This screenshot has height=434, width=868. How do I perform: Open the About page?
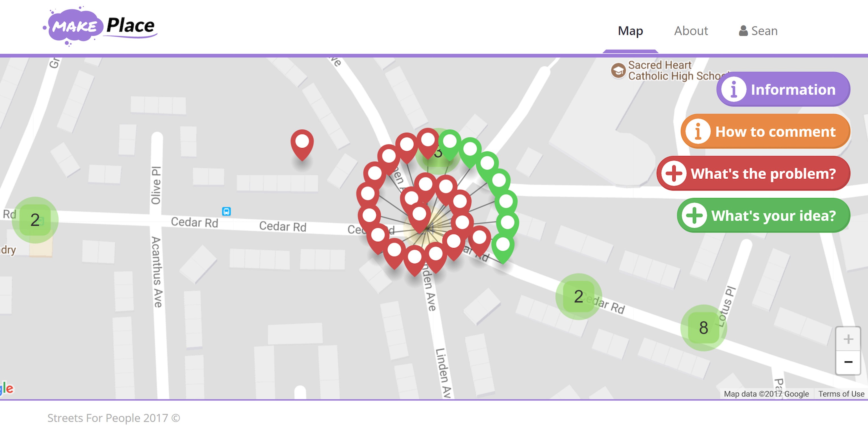click(x=691, y=31)
